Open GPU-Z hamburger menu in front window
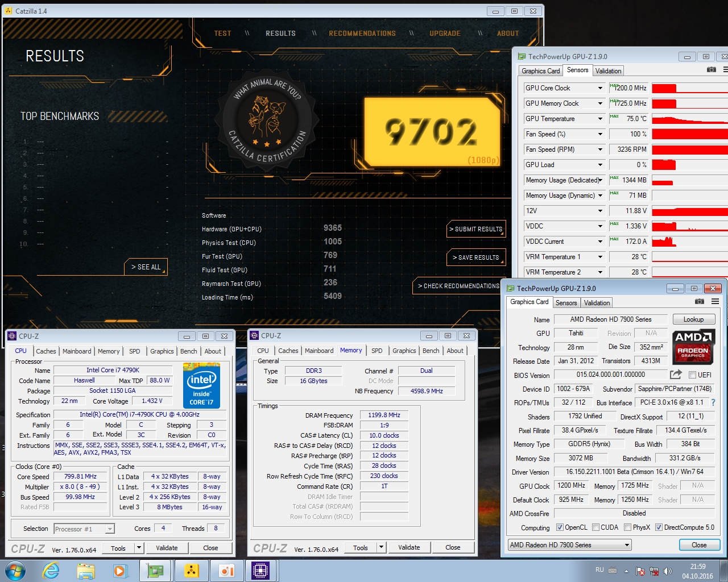 click(715, 301)
